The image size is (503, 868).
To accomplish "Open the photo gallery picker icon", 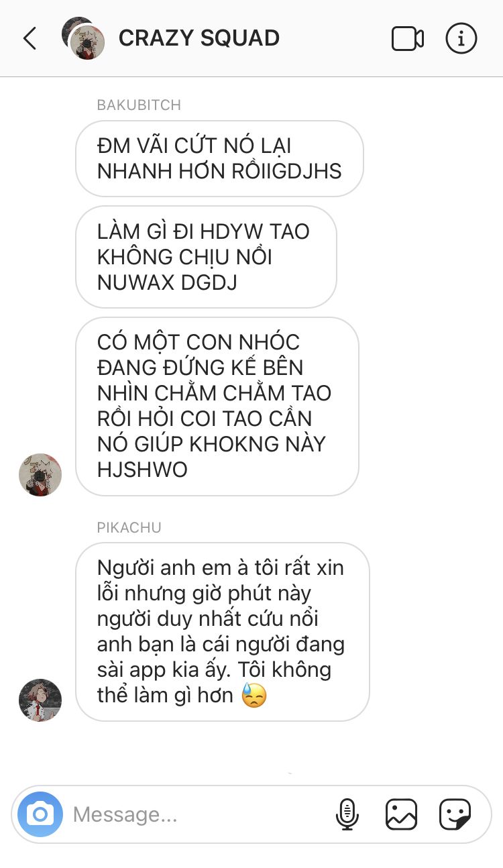I will [x=401, y=814].
